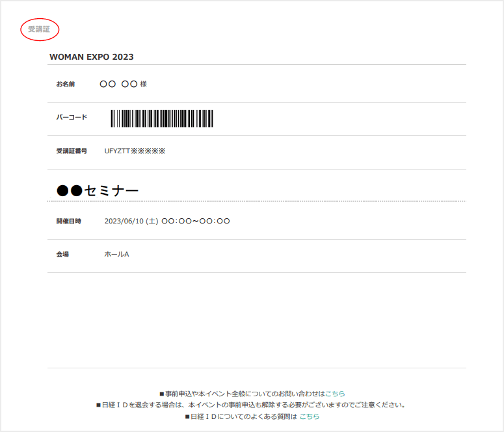This screenshot has height=432, width=504.
Task: Click the 日経ID退会 notice text
Action: [250, 405]
